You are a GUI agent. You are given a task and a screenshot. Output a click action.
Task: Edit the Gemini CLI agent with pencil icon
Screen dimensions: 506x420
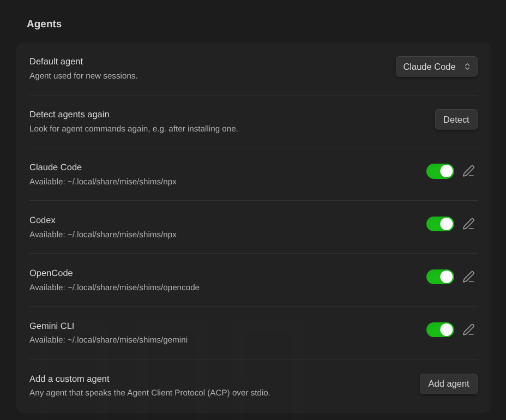tap(468, 330)
